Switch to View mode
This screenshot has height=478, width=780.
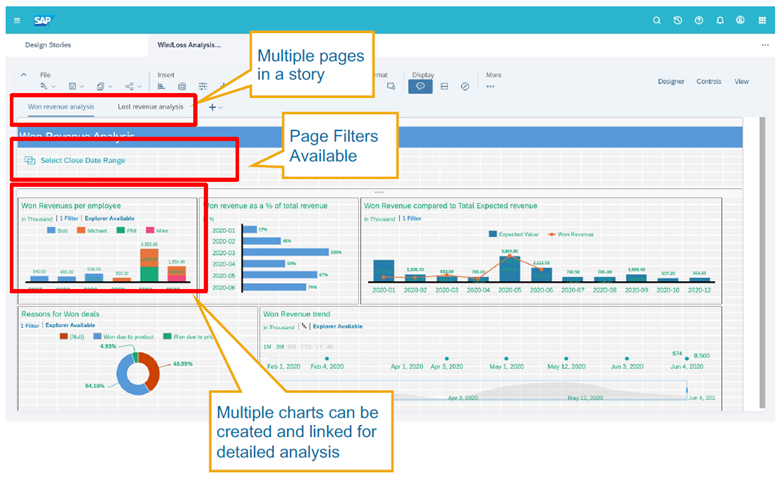(x=741, y=82)
